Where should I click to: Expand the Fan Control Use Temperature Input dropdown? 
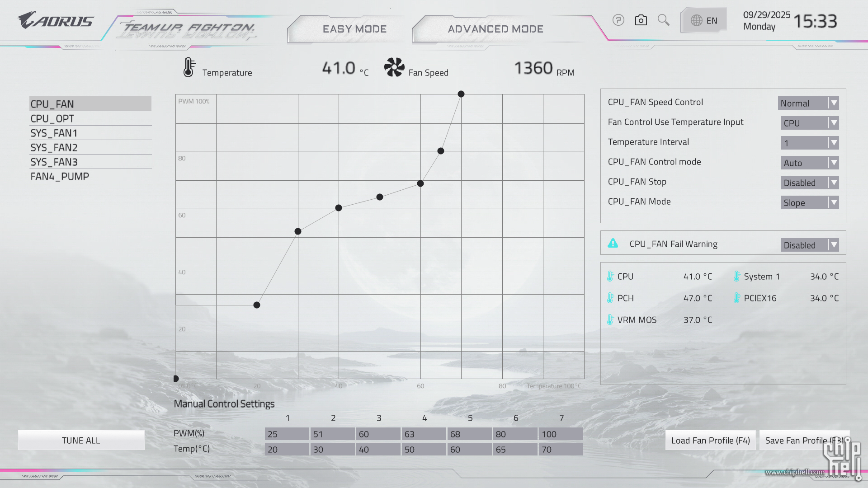pyautogui.click(x=810, y=123)
